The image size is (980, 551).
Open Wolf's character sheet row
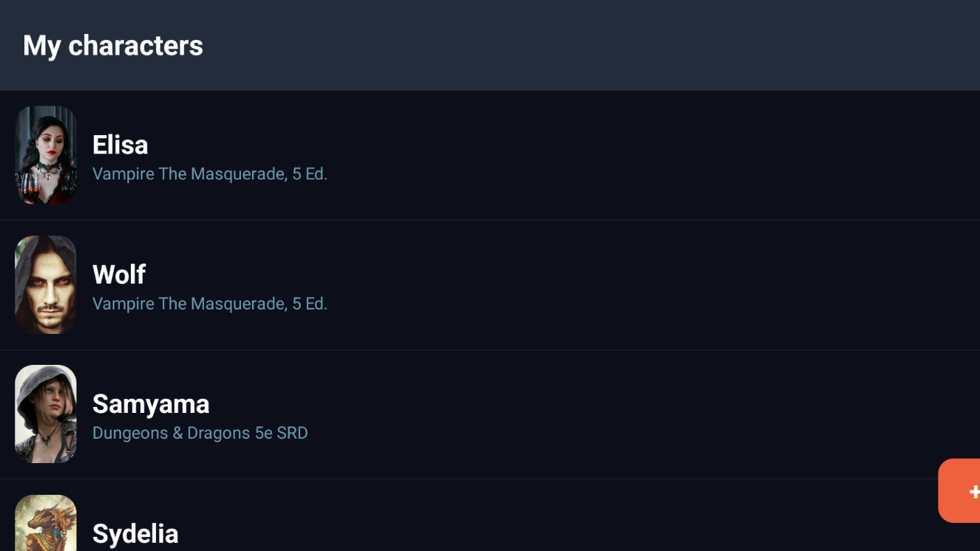517,285
